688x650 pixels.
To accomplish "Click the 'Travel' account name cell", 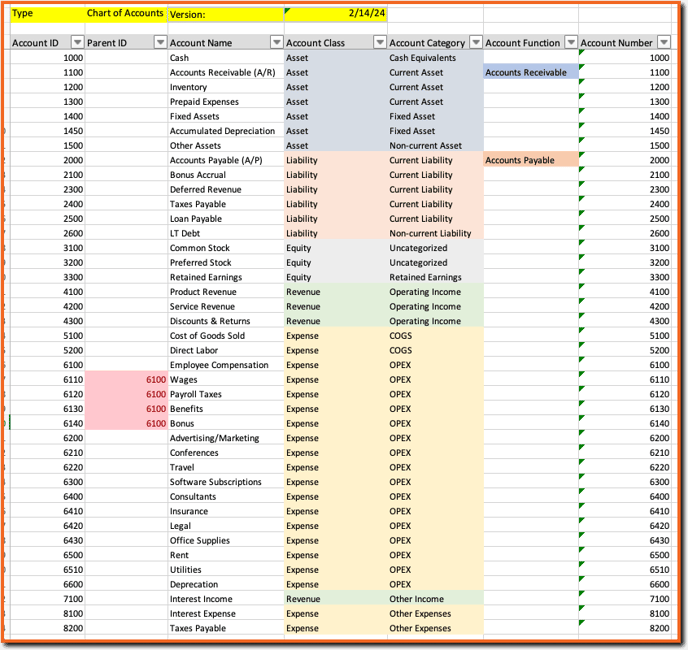I will click(x=226, y=467).
